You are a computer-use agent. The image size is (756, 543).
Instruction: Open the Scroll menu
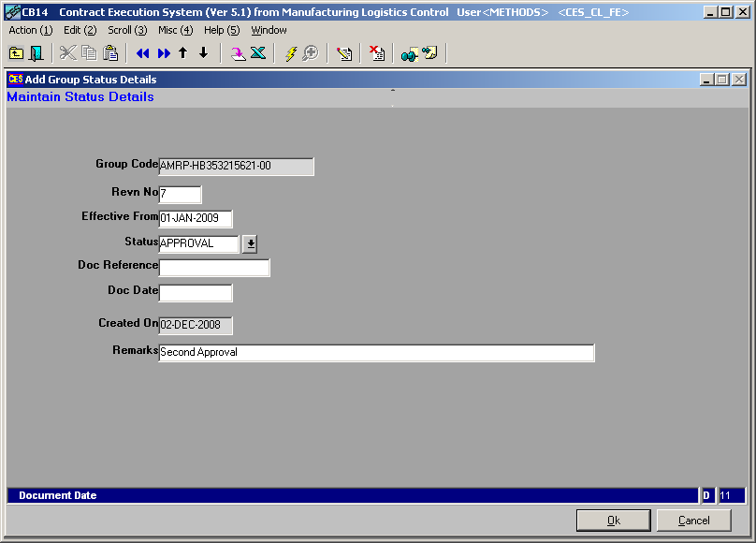point(126,30)
